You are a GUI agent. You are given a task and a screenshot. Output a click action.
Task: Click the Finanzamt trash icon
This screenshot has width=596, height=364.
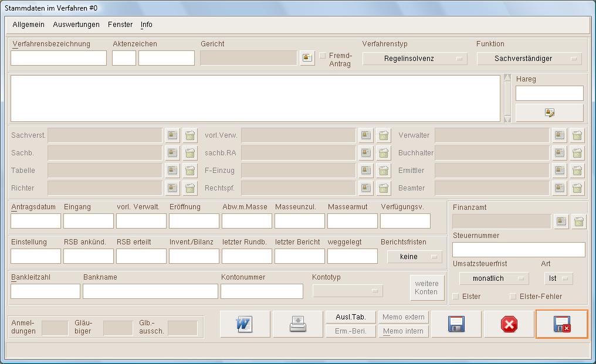[x=579, y=222]
